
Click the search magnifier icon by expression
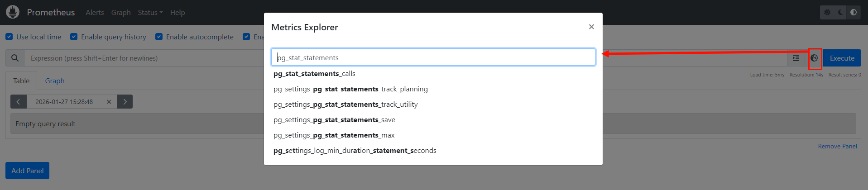15,58
